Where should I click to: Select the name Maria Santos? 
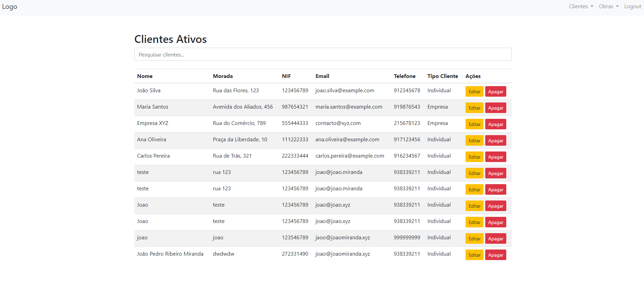pos(153,107)
